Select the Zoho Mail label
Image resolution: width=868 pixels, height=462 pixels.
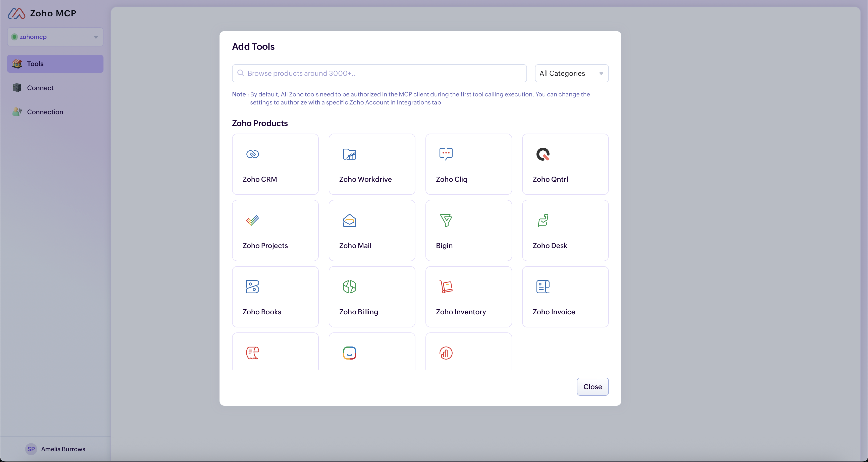355,246
